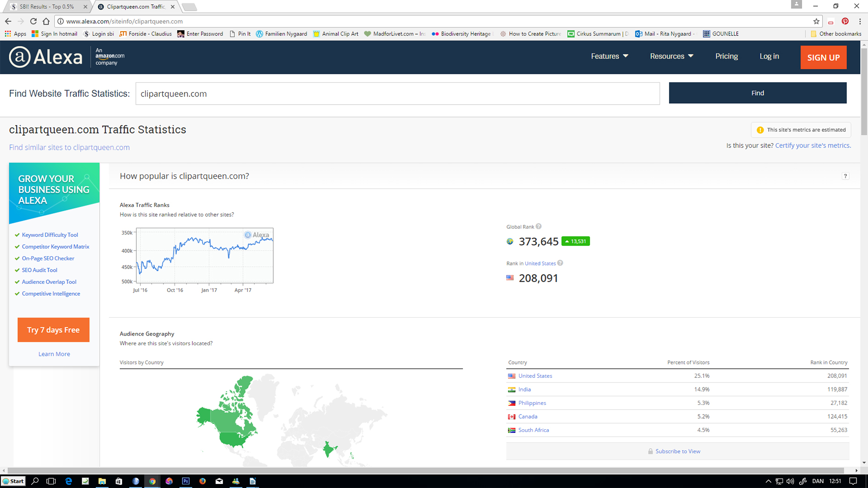Open the Other bookmarks folder
Viewport: 868px width, 488px height.
click(x=836, y=34)
